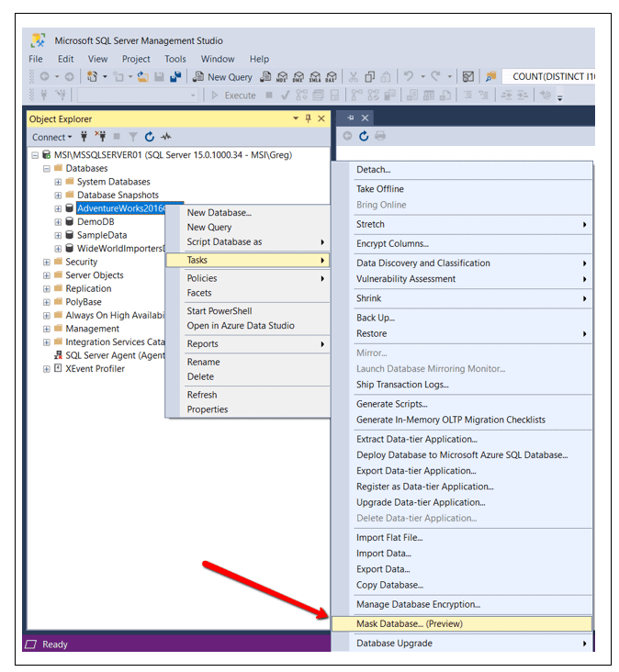Close the Object Explorer panel
This screenshot has width=619, height=672.
click(x=321, y=118)
